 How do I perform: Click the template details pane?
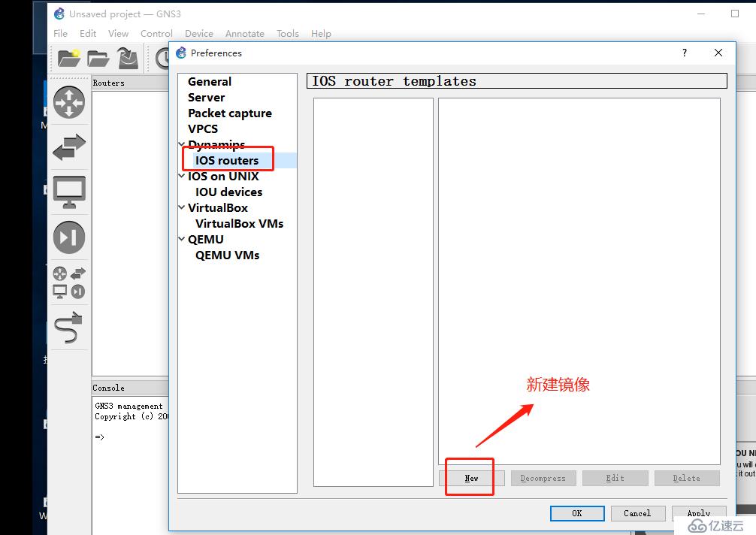pyautogui.click(x=579, y=281)
